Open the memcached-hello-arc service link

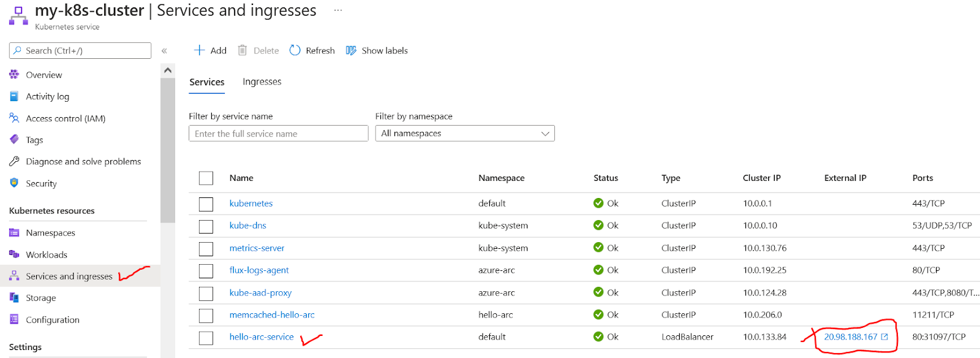click(272, 314)
